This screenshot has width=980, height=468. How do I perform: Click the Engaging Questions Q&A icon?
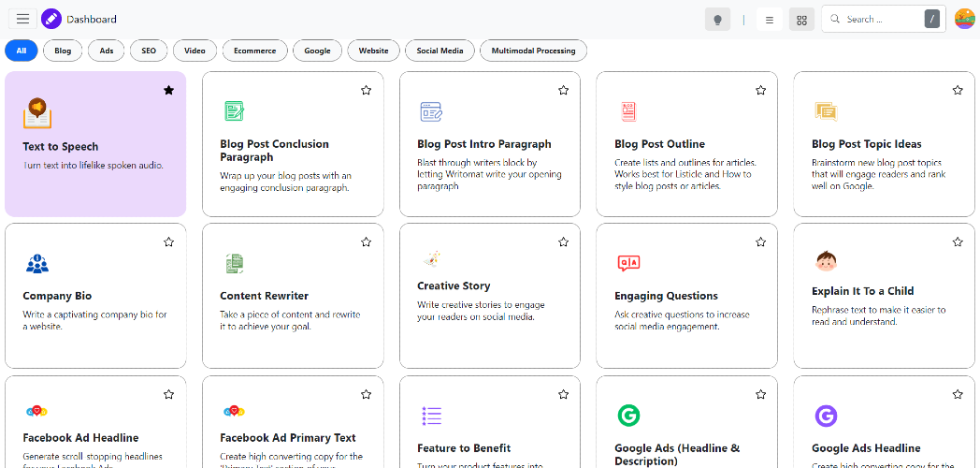[628, 264]
